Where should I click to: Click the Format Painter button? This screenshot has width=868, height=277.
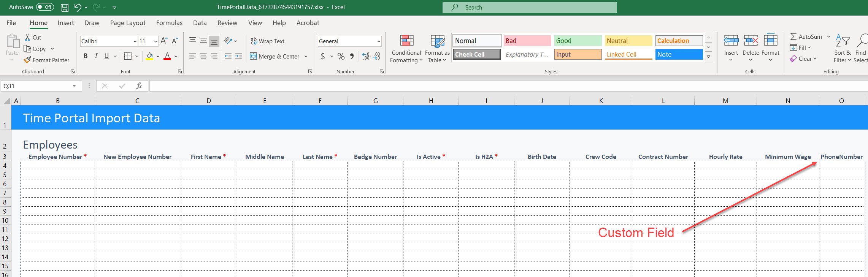pos(46,60)
